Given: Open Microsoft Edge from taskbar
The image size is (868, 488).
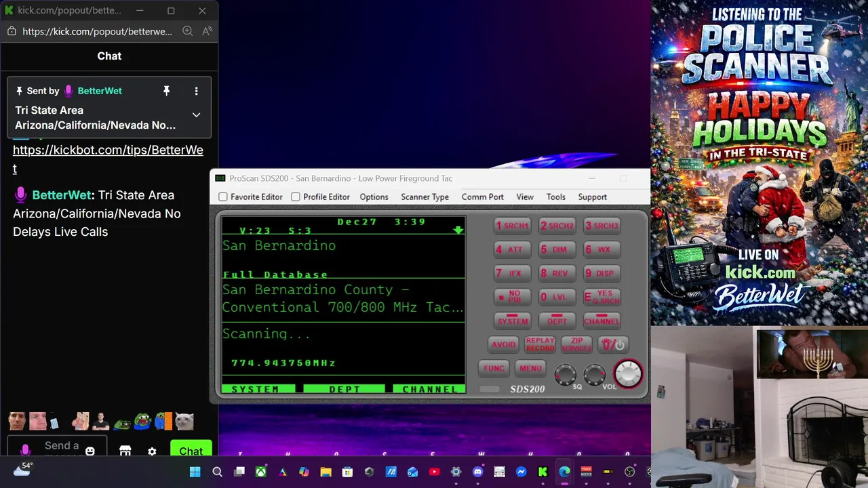Looking at the screenshot, I should [x=564, y=472].
